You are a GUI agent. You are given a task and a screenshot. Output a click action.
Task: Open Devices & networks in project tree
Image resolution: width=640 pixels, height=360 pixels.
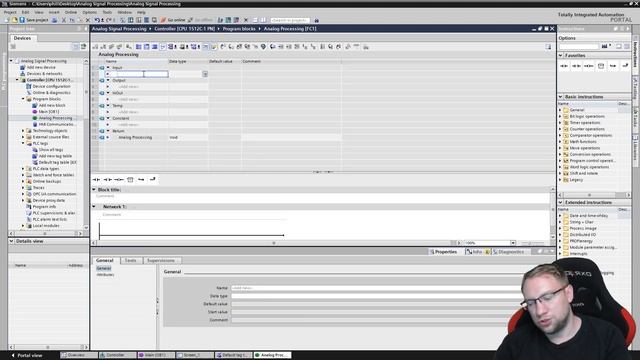pyautogui.click(x=44, y=73)
